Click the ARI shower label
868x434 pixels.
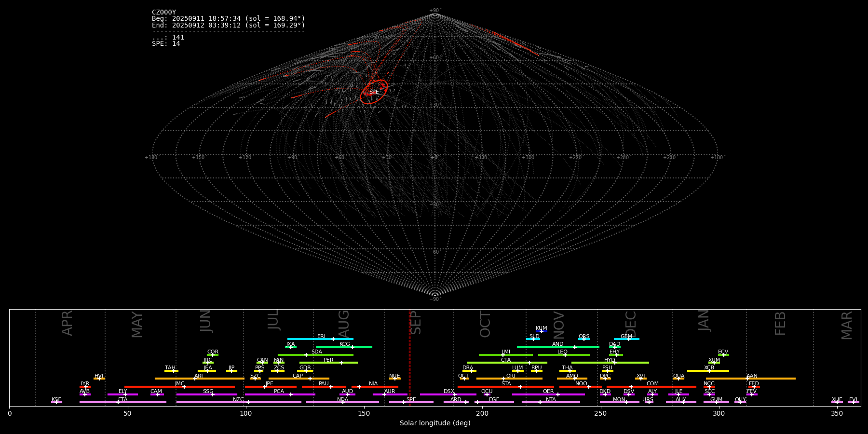coord(199,376)
